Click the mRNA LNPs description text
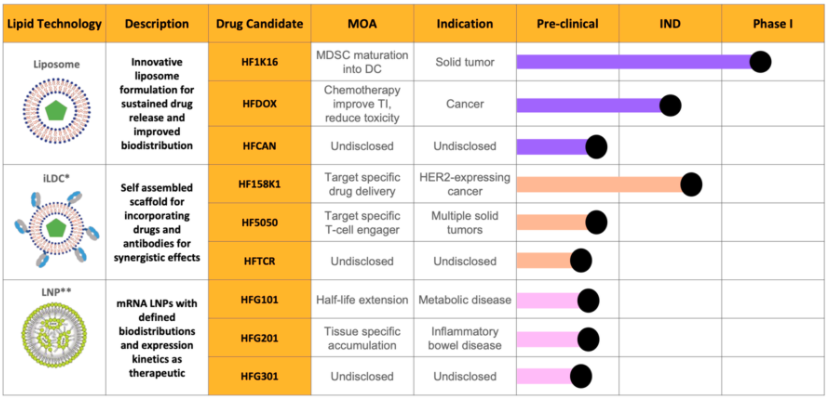 pyautogui.click(x=157, y=338)
